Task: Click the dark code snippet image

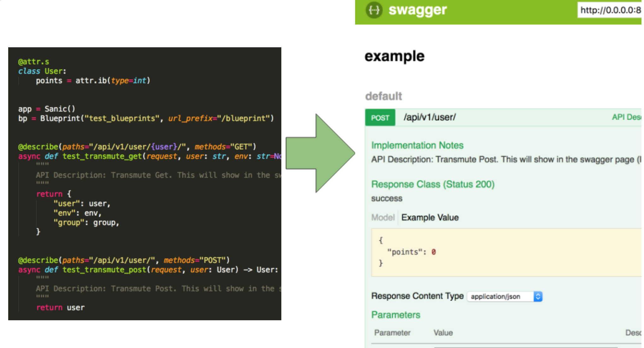Action: coord(144,183)
